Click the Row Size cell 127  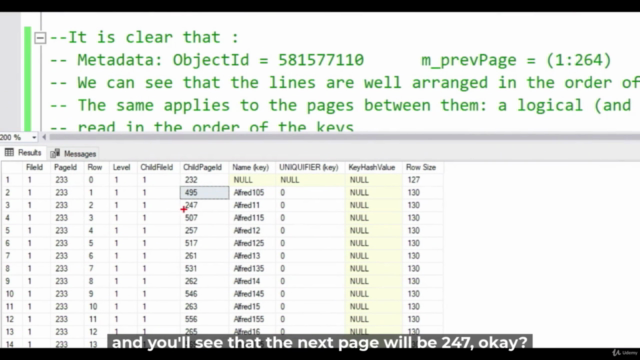pos(423,180)
